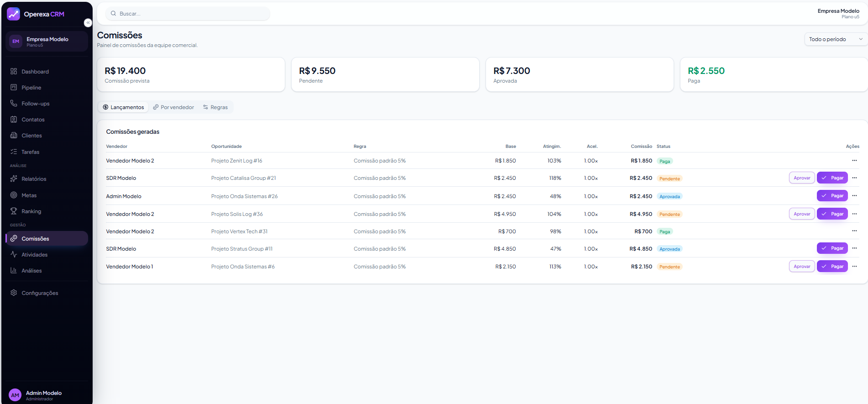The height and width of the screenshot is (404, 868).
Task: Open actions menu for Projeto Zenit Log #16
Action: pos(854,161)
